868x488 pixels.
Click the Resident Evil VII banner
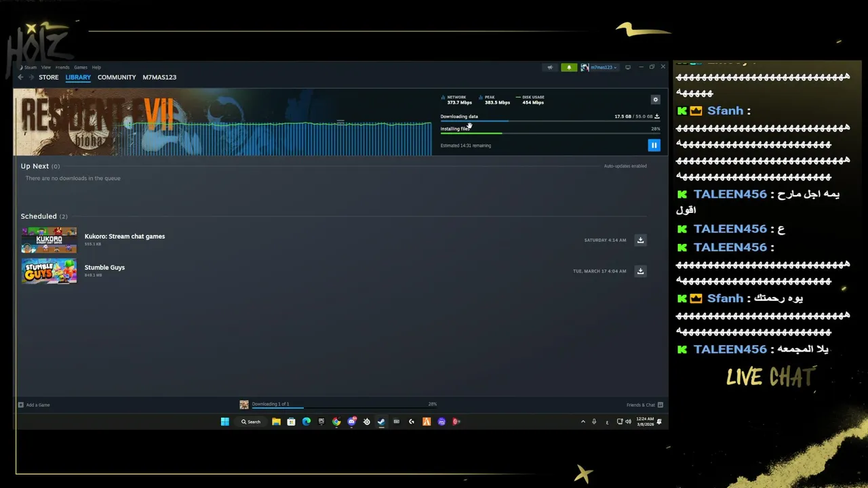[222, 122]
